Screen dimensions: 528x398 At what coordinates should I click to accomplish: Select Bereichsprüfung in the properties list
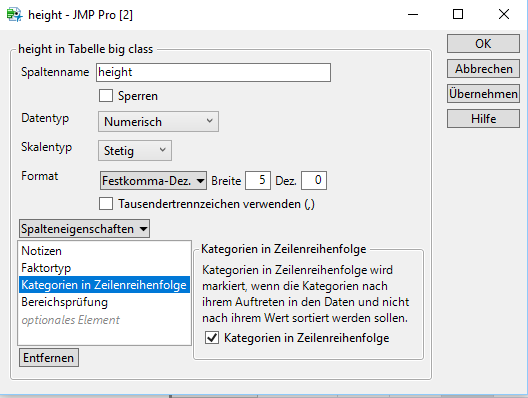(x=104, y=302)
